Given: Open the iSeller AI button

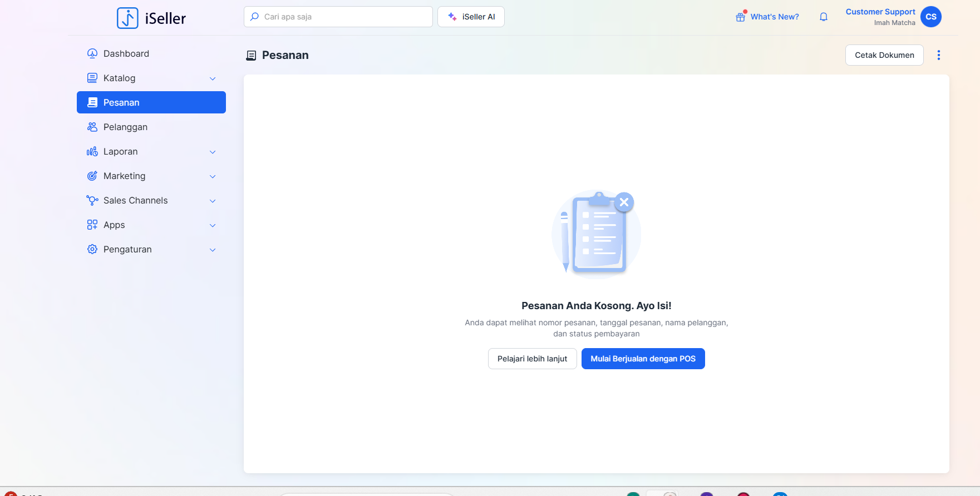Looking at the screenshot, I should (471, 17).
